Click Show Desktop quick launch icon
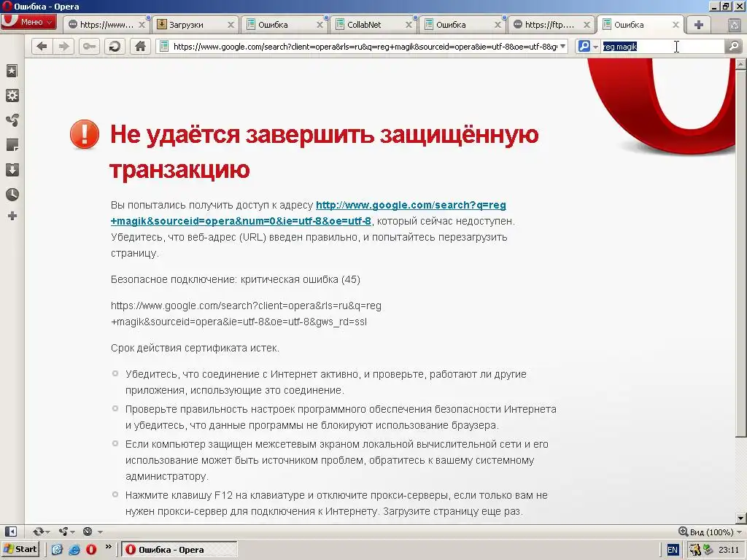Image resolution: width=747 pixels, height=560 pixels. (57, 550)
